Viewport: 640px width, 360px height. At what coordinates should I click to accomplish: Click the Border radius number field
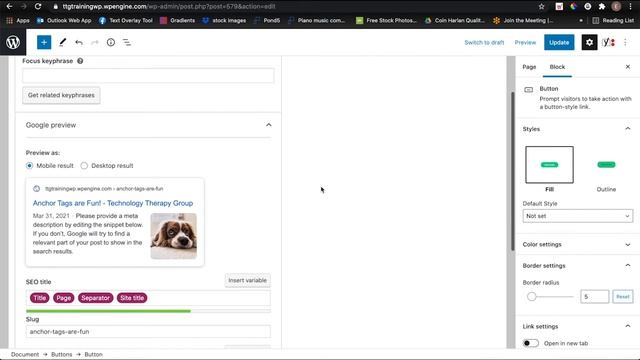[x=594, y=297]
